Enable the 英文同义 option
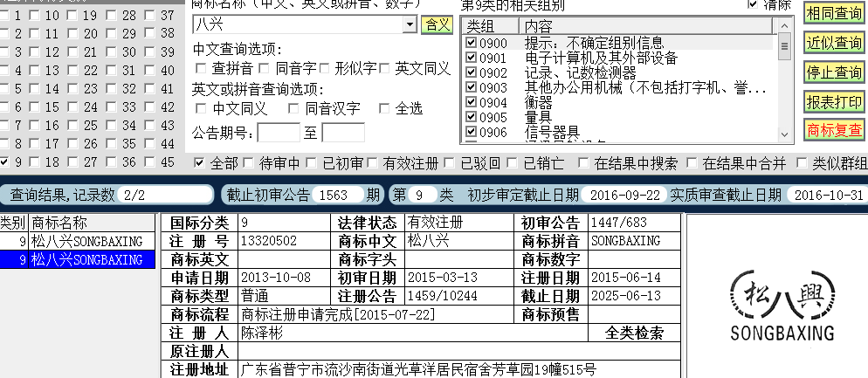 [x=384, y=68]
